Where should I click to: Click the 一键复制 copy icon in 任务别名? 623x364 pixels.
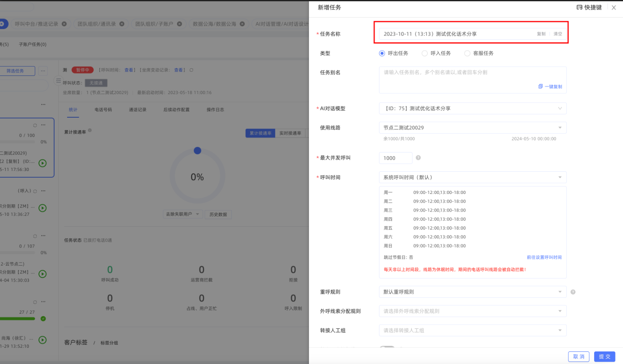[x=540, y=86]
